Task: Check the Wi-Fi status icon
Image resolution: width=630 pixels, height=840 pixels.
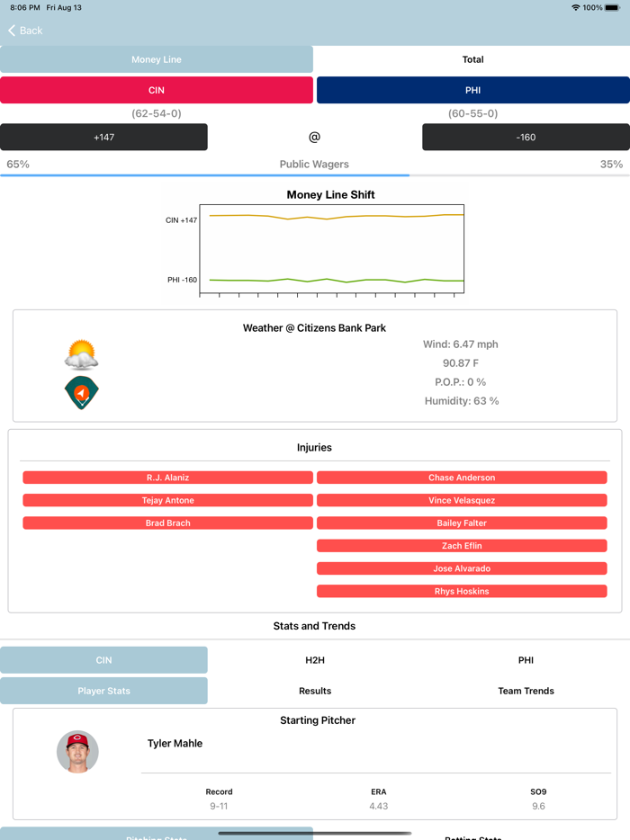Action: [575, 7]
